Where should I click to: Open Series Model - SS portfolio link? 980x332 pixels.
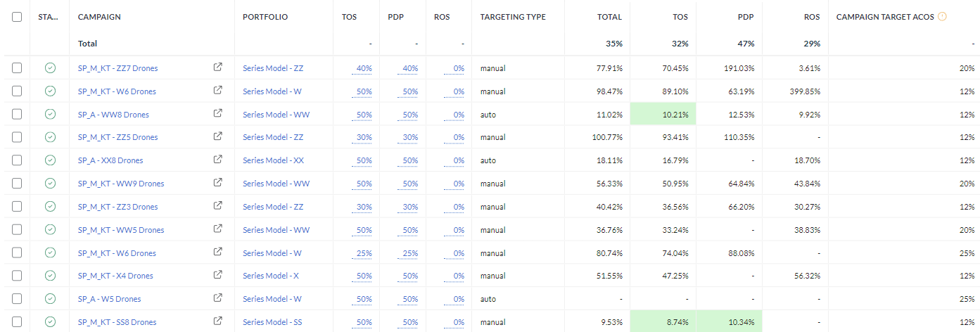pos(273,322)
